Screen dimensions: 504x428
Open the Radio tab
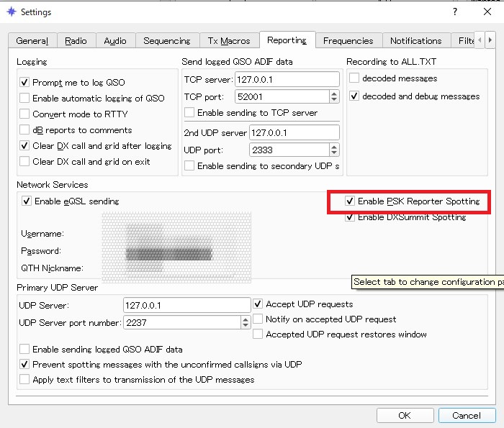point(76,41)
